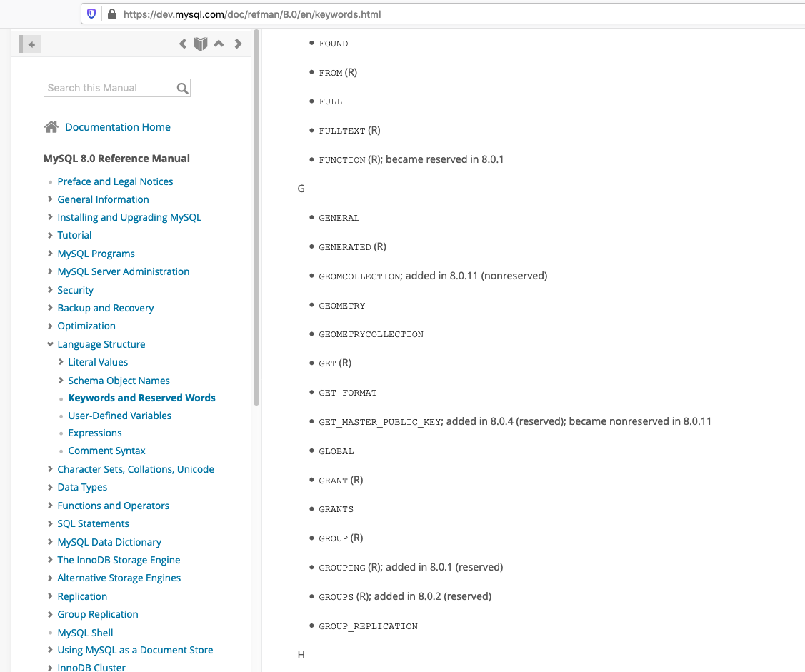Open The InnoDB Storage Engine chapter
805x672 pixels.
119,560
